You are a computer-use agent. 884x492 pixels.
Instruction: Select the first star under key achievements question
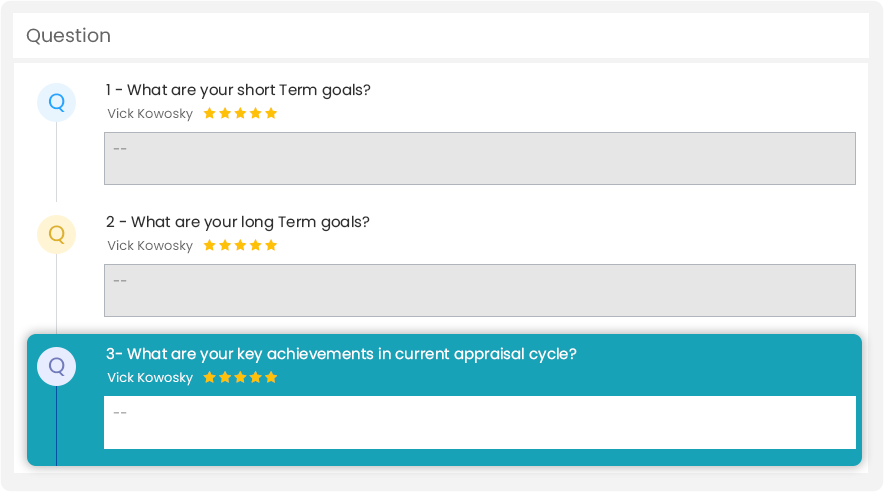(210, 377)
